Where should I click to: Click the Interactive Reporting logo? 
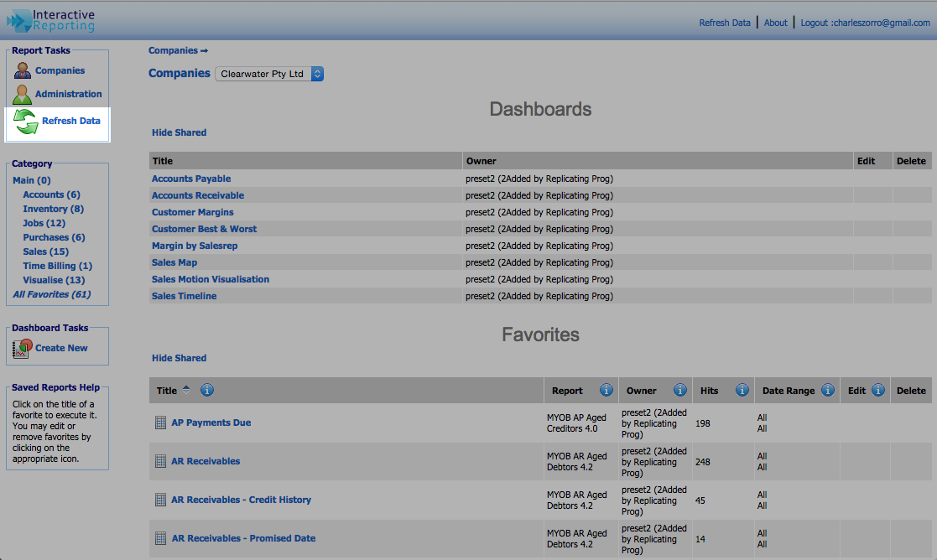click(51, 21)
